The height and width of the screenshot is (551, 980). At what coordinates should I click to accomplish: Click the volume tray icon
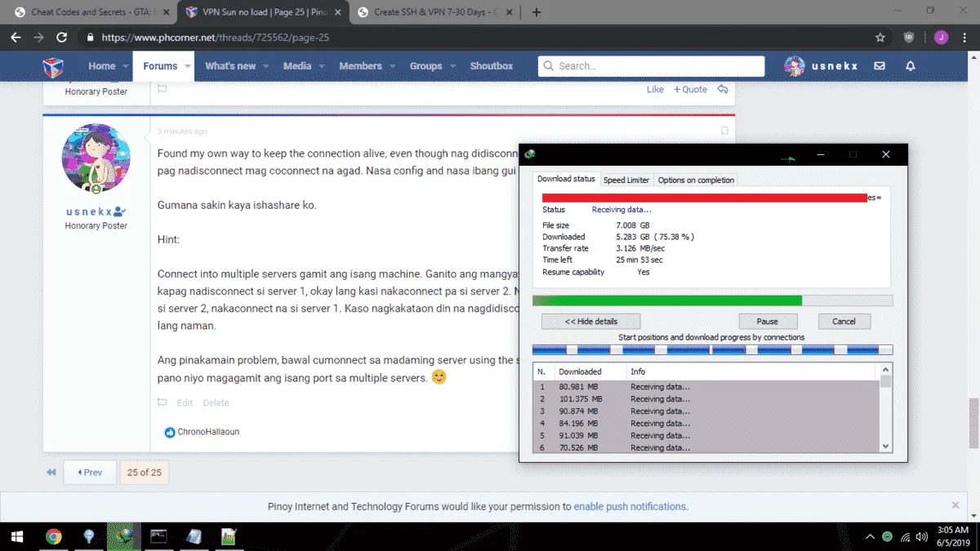[x=922, y=536]
